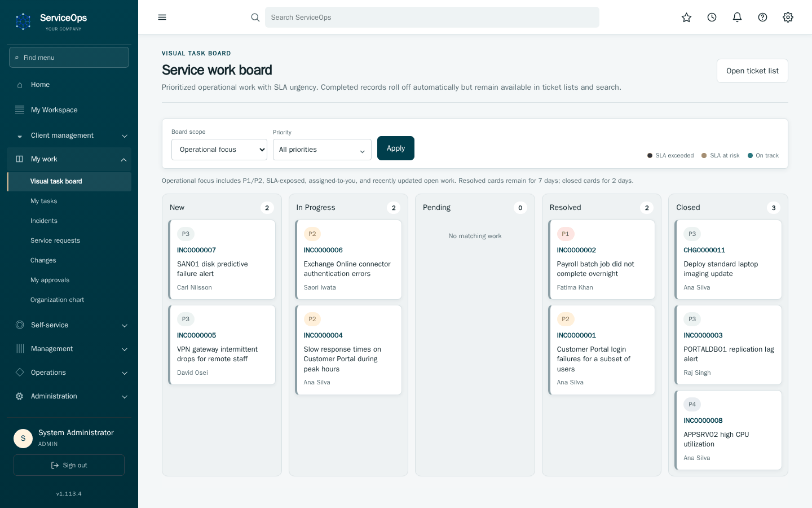Screen dimensions: 812x508
Task: Click the Home house icon
Action: coord(20,85)
